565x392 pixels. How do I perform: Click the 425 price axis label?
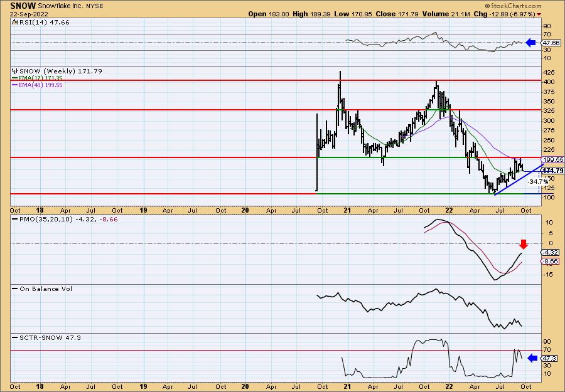pyautogui.click(x=549, y=72)
